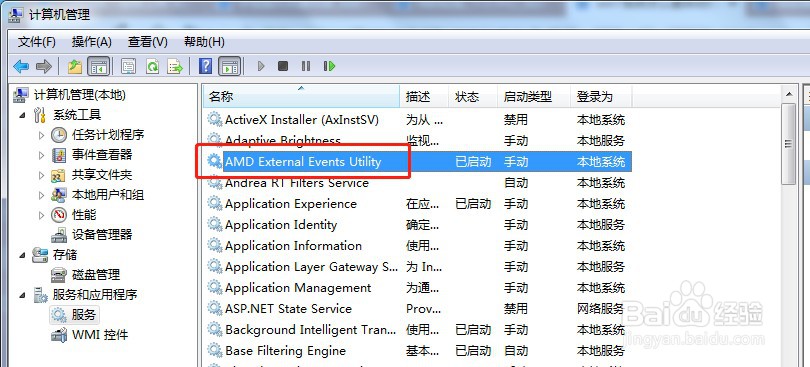Click the 设备管理器 icon in tree
Screen dimensions: 810x367
[x=59, y=235]
